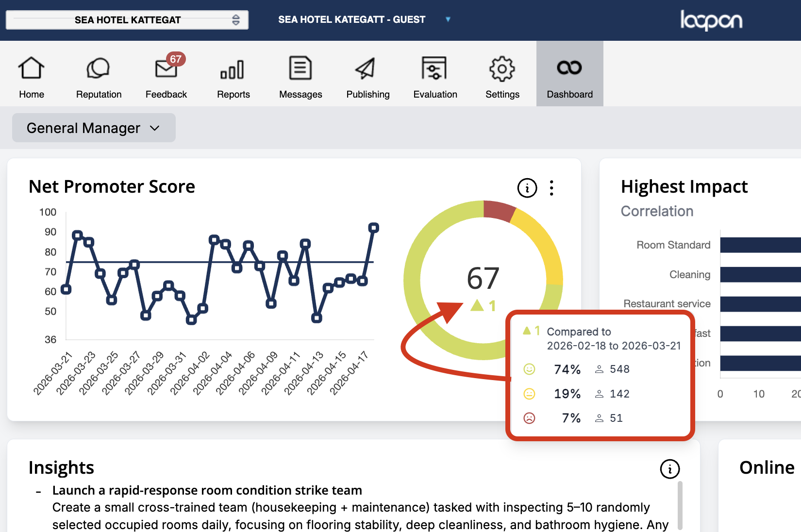Image resolution: width=801 pixels, height=532 pixels.
Task: Click the Room Standard label
Action: point(673,245)
